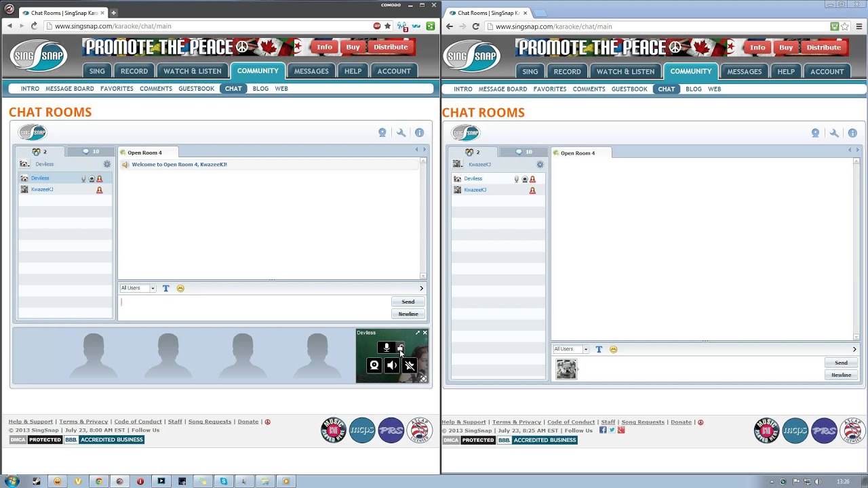The image size is (868, 488).
Task: Switch to rooms tab showing 10 in left window
Action: click(90, 152)
